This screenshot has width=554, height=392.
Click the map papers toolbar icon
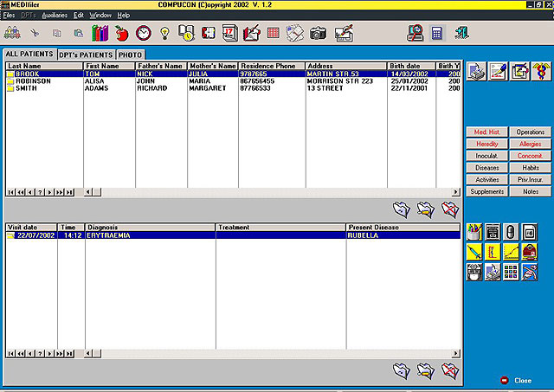coord(295,33)
